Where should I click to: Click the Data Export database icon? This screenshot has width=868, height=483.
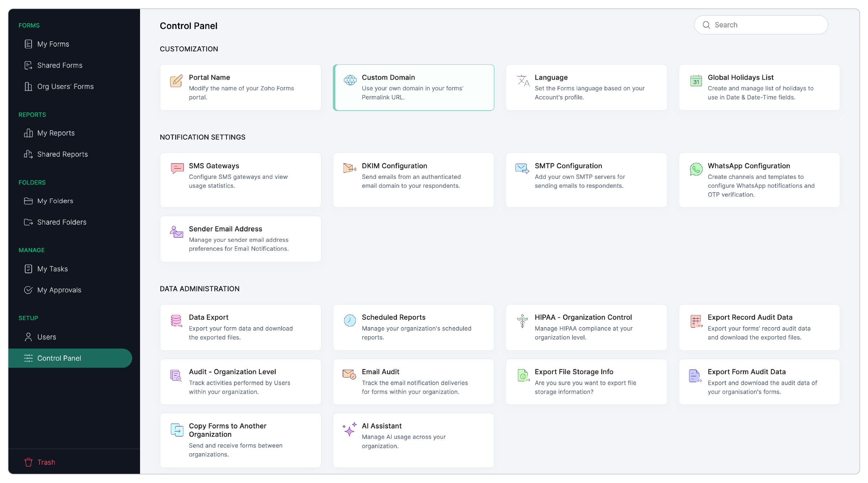coord(176,321)
